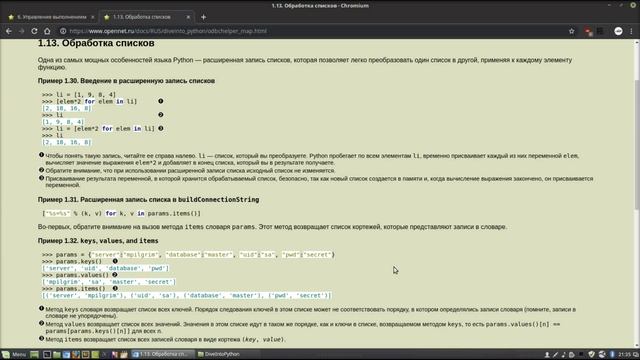The image size is (640, 360).
Task: Open the file manager panel launcher
Action: (57, 354)
